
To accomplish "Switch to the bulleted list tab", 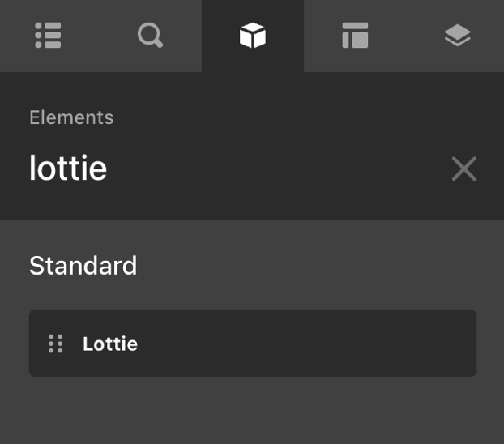I will tap(48, 36).
